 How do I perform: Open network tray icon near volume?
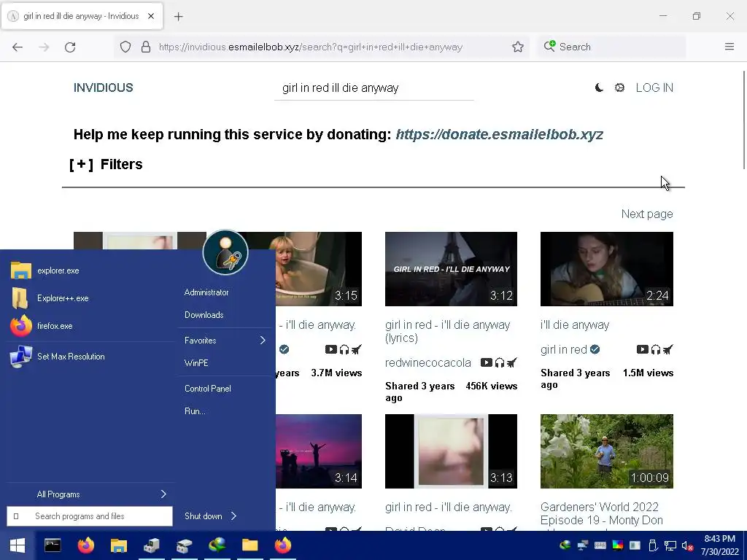(670, 545)
